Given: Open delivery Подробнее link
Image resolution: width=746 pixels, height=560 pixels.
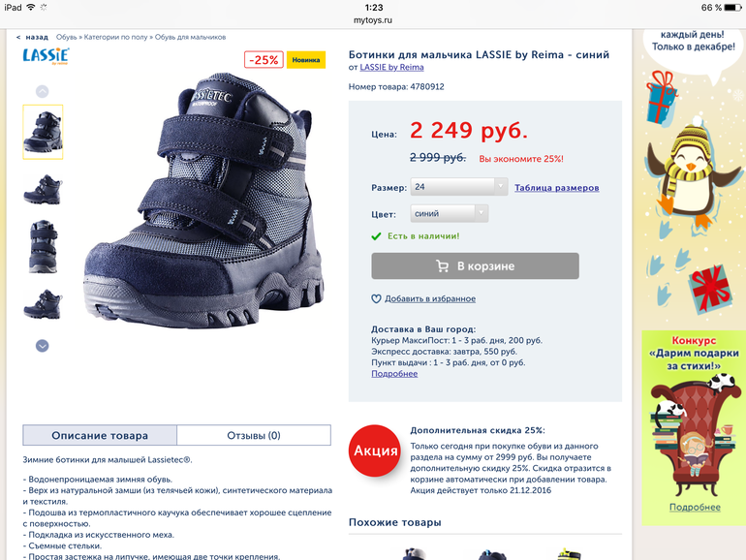Looking at the screenshot, I should (394, 373).
